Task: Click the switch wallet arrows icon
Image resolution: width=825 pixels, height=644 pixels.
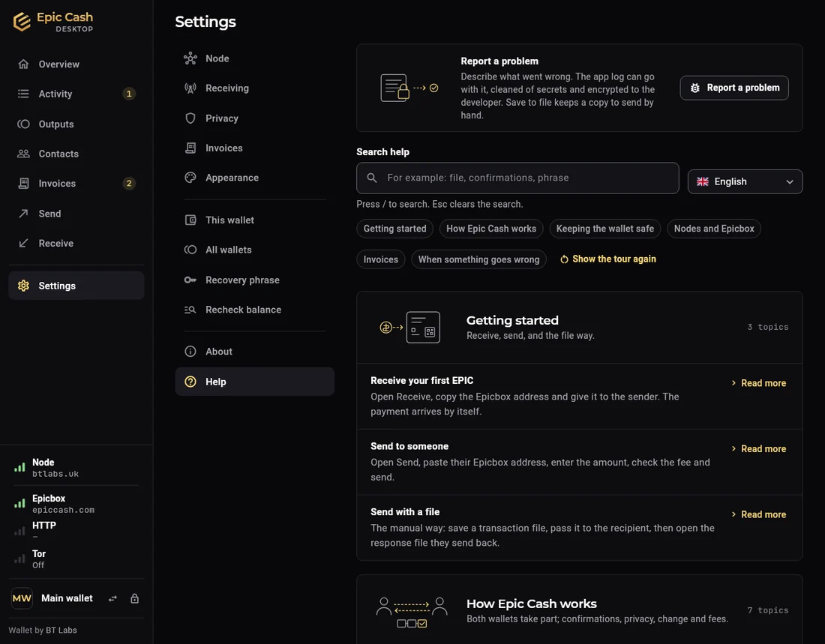Action: (112, 599)
